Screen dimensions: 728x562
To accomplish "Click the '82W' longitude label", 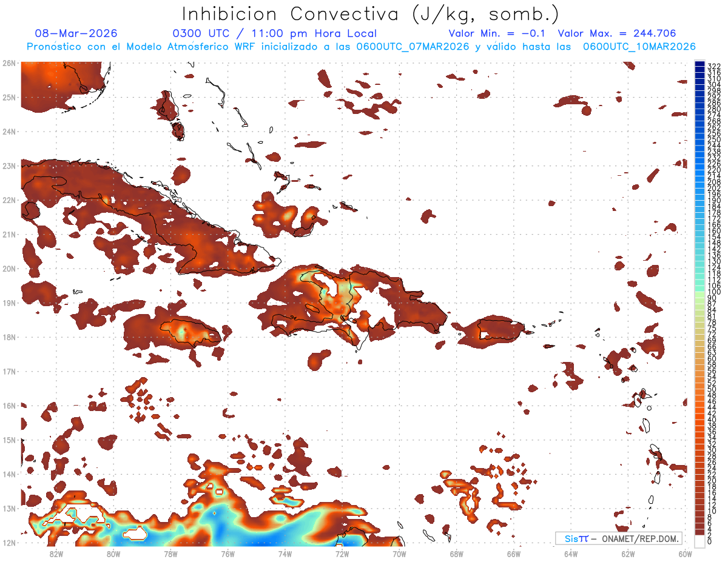I will pyautogui.click(x=56, y=554).
